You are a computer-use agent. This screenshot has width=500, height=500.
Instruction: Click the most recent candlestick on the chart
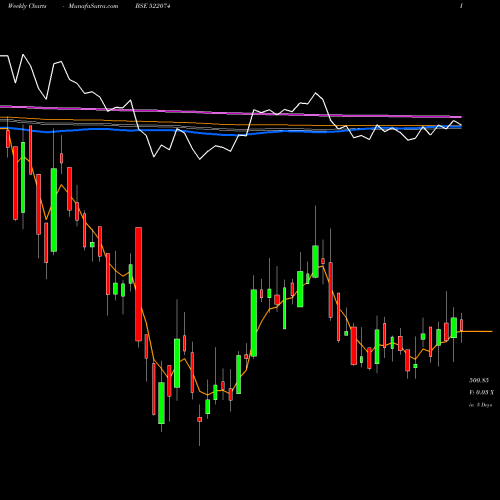(462, 325)
